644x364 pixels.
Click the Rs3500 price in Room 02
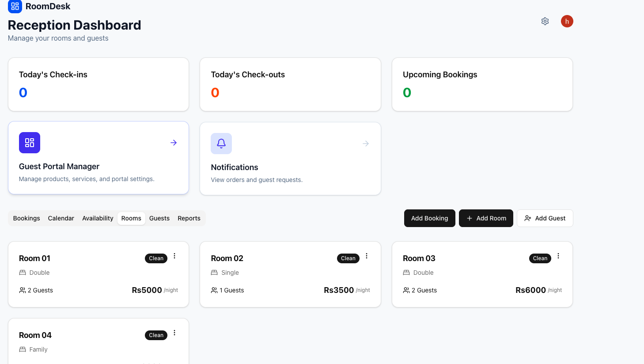(x=339, y=290)
